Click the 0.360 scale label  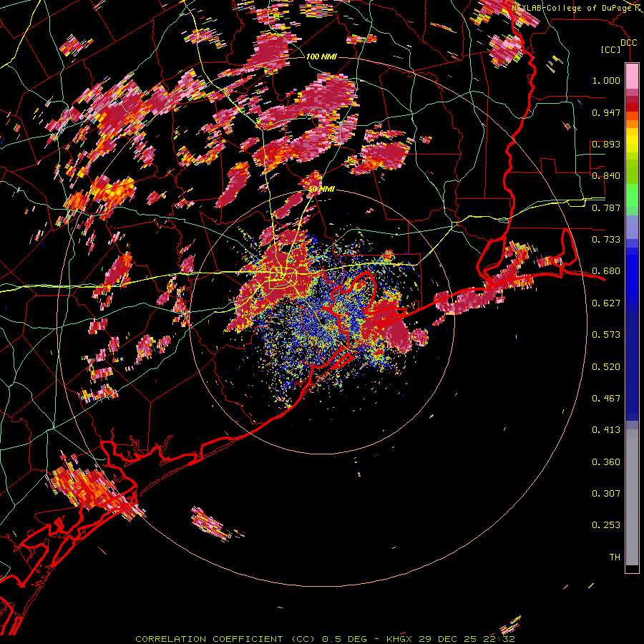606,462
